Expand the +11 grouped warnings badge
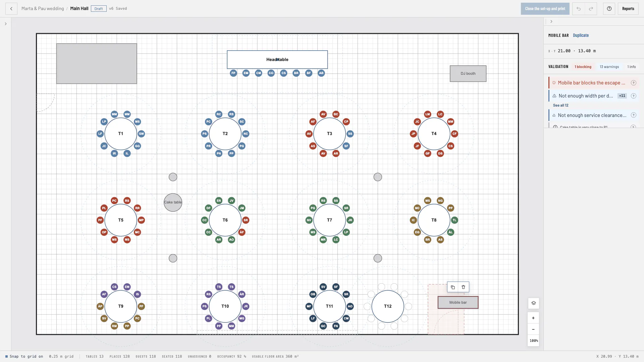The width and height of the screenshot is (644, 362). click(622, 96)
